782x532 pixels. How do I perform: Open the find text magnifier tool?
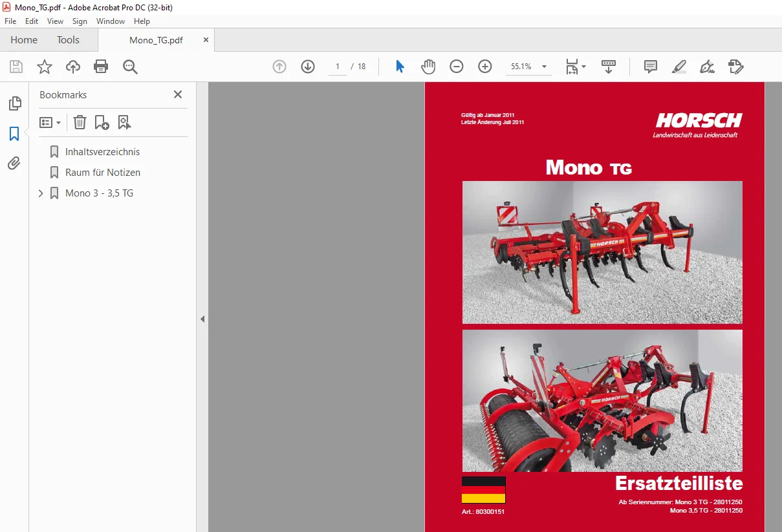click(x=130, y=67)
